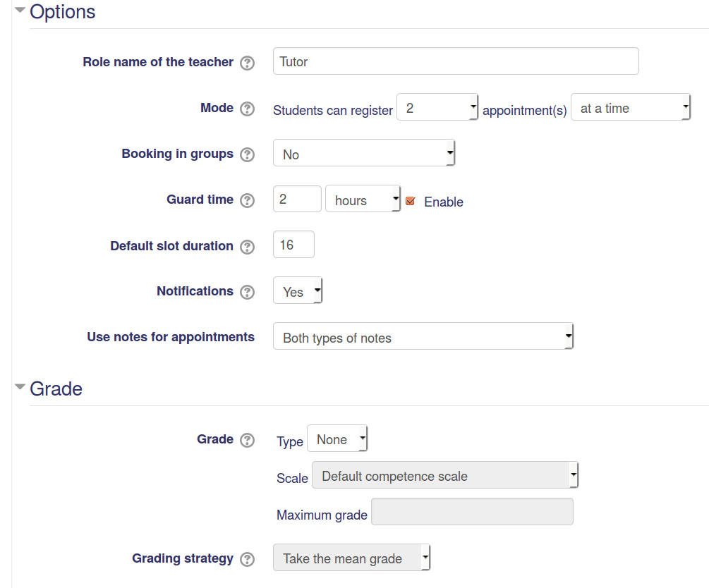
Task: Disable the Guard time Enable checkbox
Action: pyautogui.click(x=411, y=201)
